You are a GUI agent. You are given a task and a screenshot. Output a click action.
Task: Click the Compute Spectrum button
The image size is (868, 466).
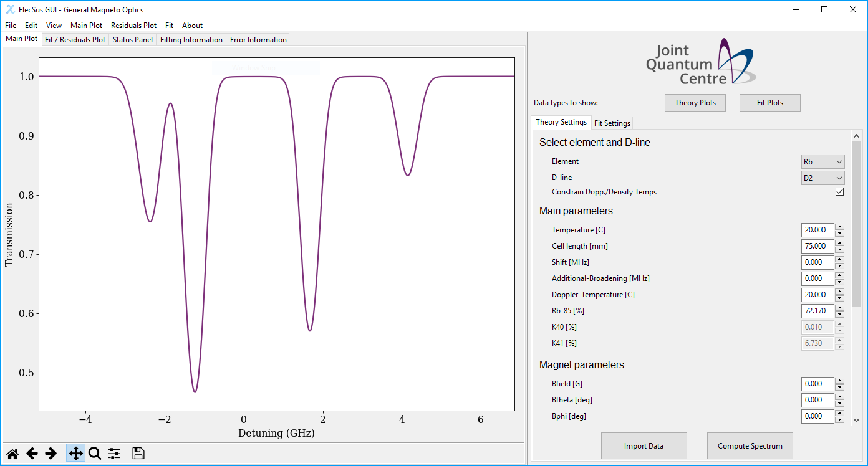point(750,446)
